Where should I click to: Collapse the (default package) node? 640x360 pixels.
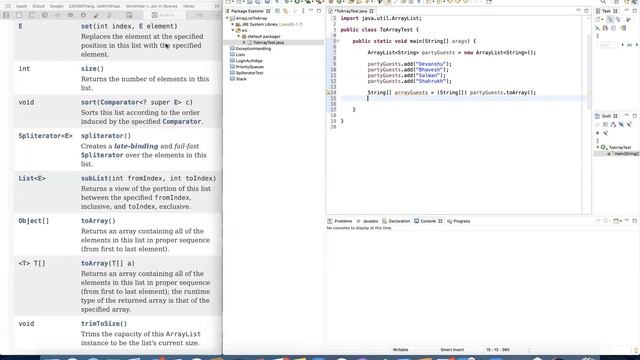(239, 36)
